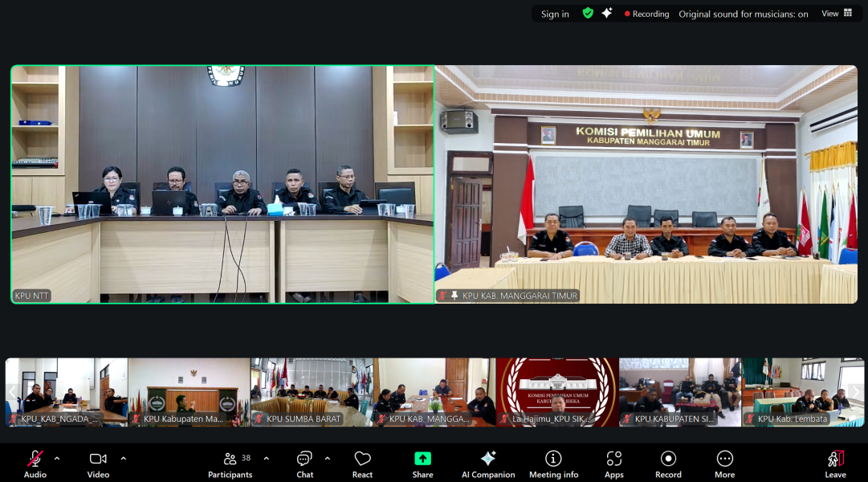Toggle the camera Video button
The image size is (868, 482).
pyautogui.click(x=98, y=464)
